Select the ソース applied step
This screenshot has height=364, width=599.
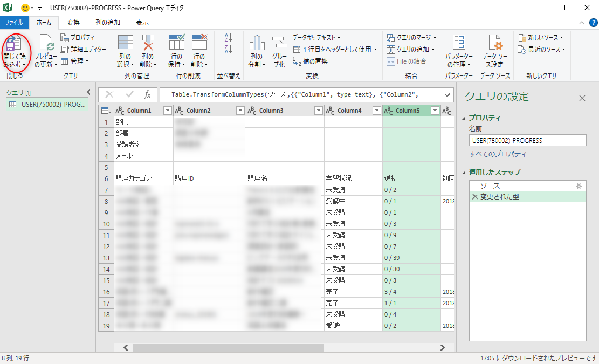(x=528, y=186)
